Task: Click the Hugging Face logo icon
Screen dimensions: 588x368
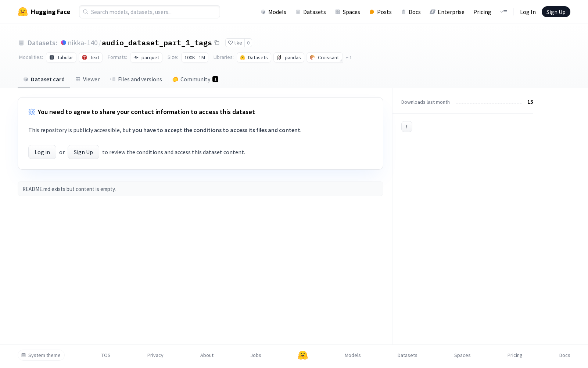Action: [23, 12]
